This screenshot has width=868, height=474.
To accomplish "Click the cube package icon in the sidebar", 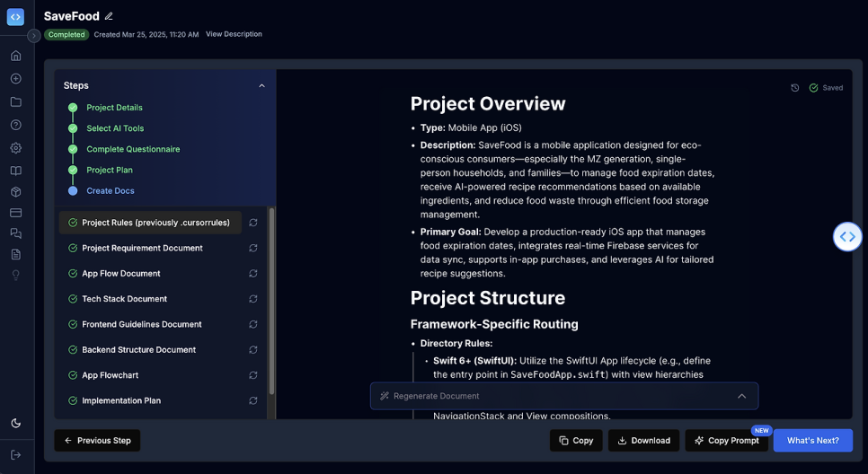I will click(x=16, y=192).
